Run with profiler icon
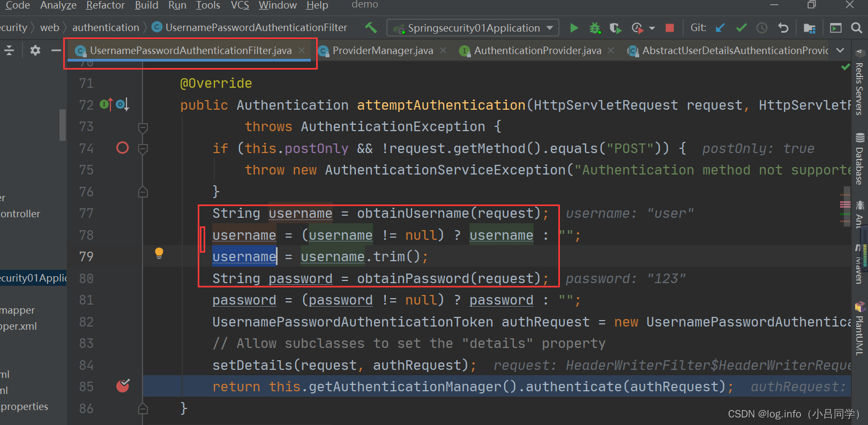Screen dimensions: 868x425 pyautogui.click(x=637, y=28)
